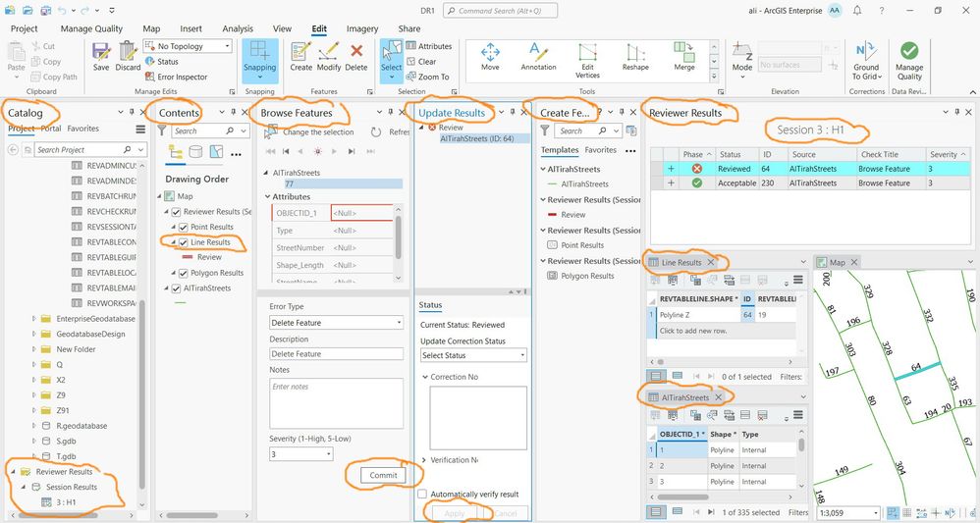Open the Error Inspector tool
The width and height of the screenshot is (980, 523).
coord(176,77)
